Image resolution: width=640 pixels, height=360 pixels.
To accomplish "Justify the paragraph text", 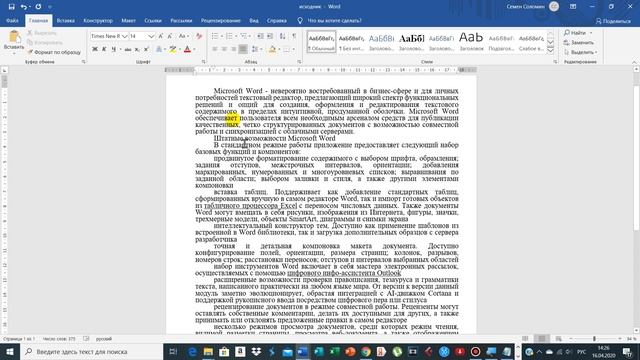I will coord(243,49).
